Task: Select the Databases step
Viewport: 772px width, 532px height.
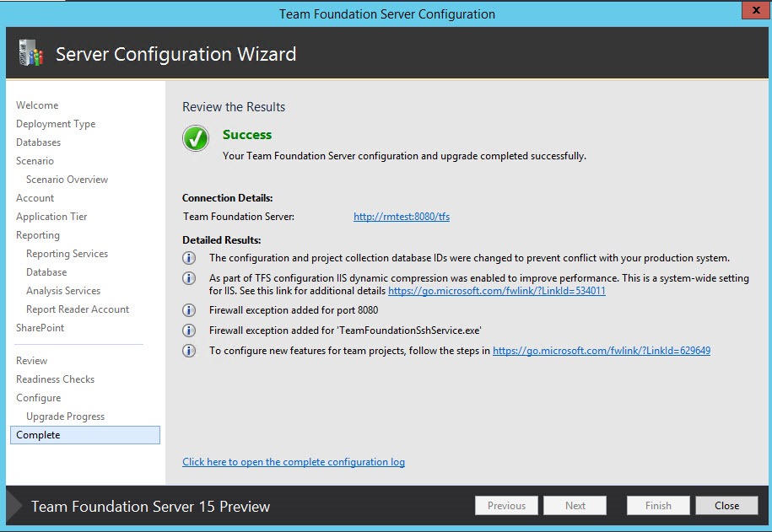Action: click(39, 142)
